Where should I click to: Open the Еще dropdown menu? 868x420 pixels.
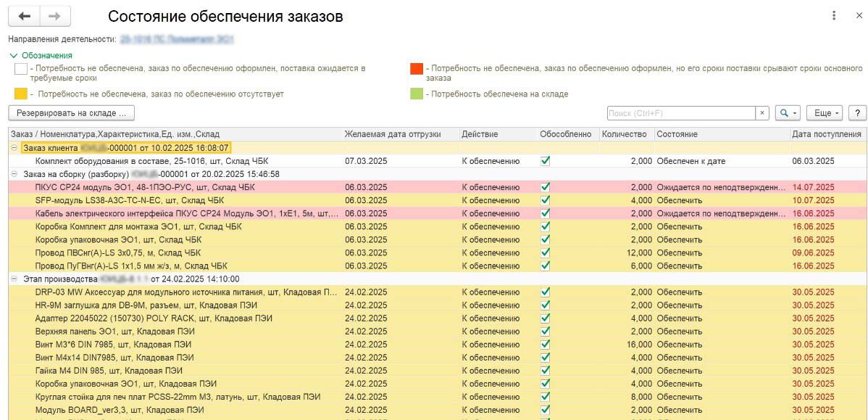(x=827, y=113)
